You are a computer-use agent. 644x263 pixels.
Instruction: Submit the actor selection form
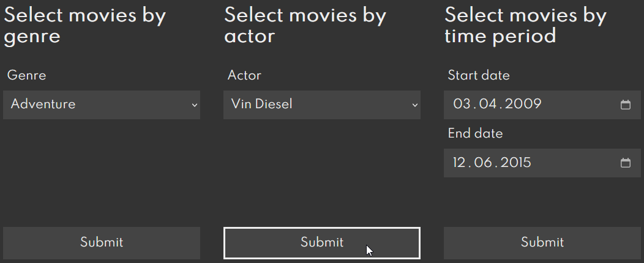coord(322,243)
